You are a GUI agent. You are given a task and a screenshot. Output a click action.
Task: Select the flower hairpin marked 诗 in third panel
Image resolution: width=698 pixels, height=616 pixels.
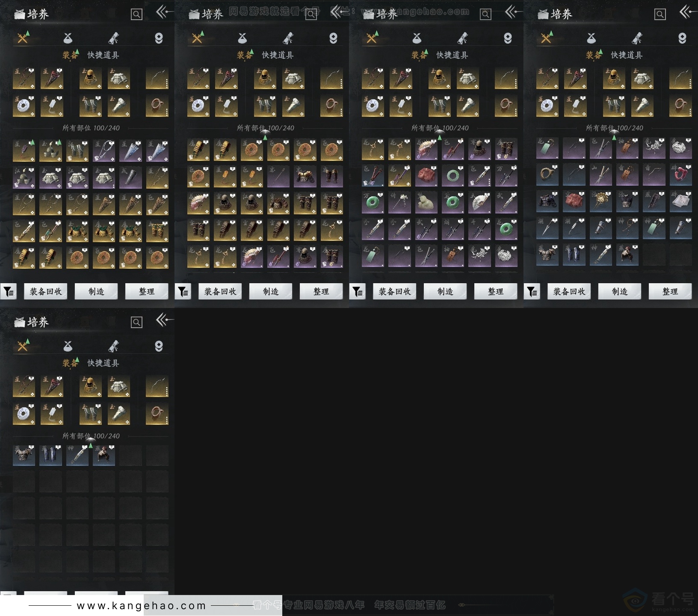point(399,203)
